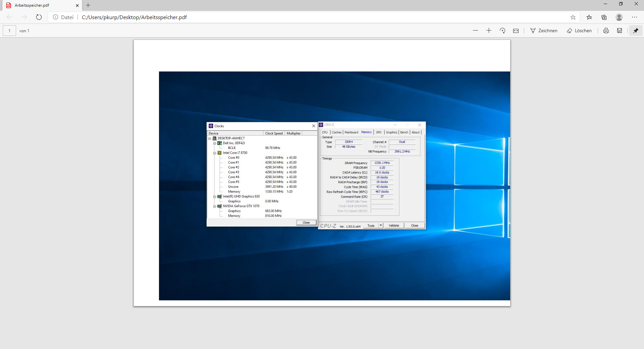Close the Clocks window with its X
The width and height of the screenshot is (644, 349).
pyautogui.click(x=314, y=126)
